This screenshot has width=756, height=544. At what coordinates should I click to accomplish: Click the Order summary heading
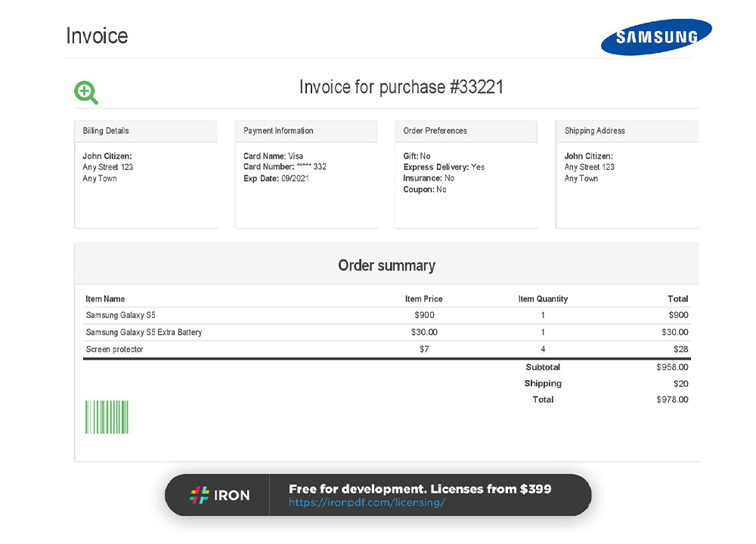coord(386,265)
